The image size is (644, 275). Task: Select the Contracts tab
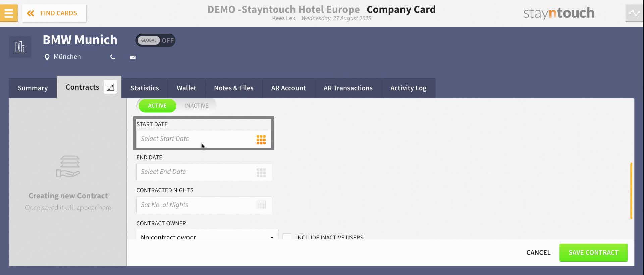click(x=83, y=87)
